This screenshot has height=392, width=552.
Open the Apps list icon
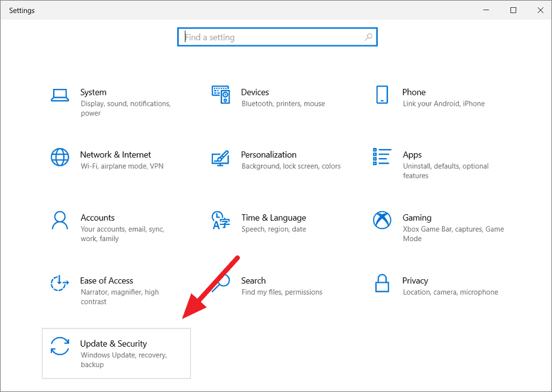(382, 156)
